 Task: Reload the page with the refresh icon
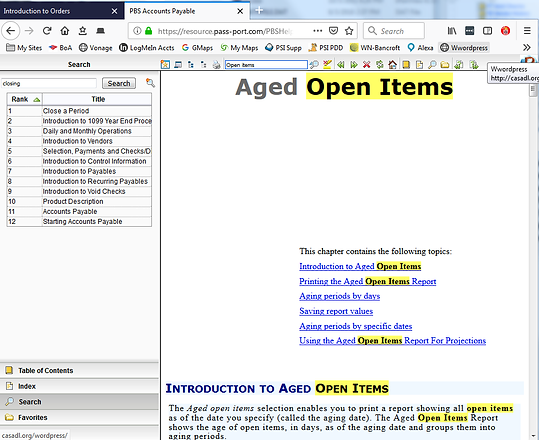pyautogui.click(x=47, y=31)
